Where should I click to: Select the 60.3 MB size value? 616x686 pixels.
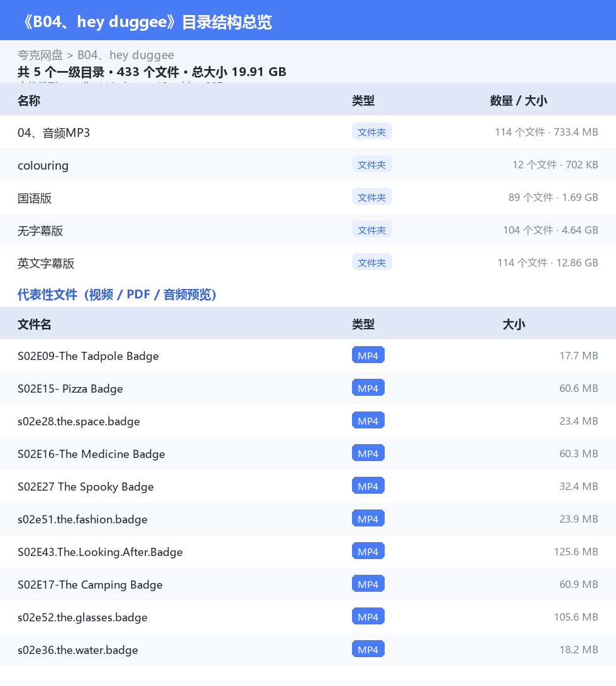(x=579, y=454)
